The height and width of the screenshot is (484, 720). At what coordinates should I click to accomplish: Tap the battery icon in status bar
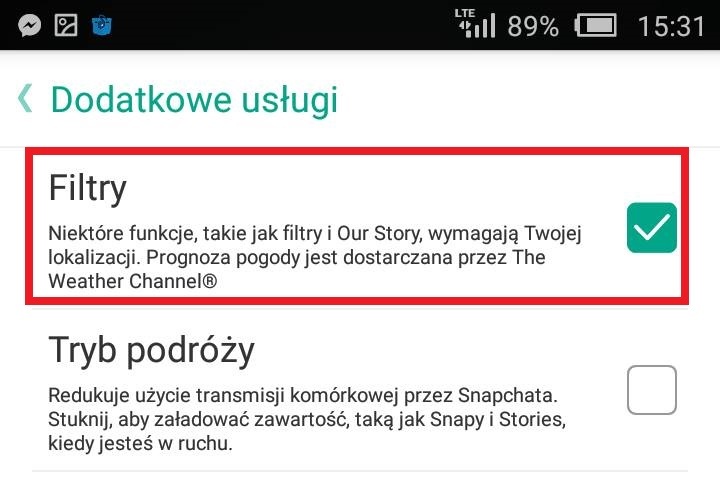pyautogui.click(x=596, y=25)
